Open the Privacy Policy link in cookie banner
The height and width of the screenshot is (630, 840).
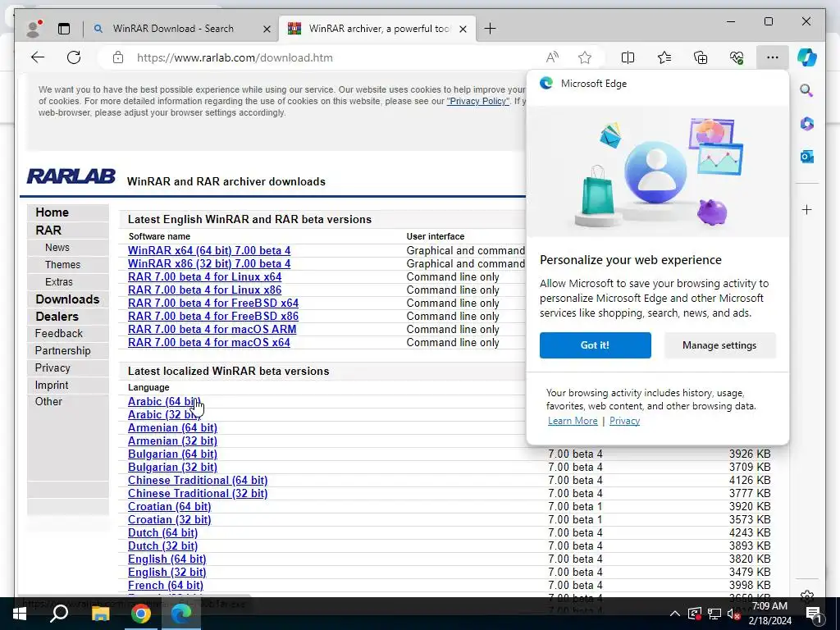point(478,101)
